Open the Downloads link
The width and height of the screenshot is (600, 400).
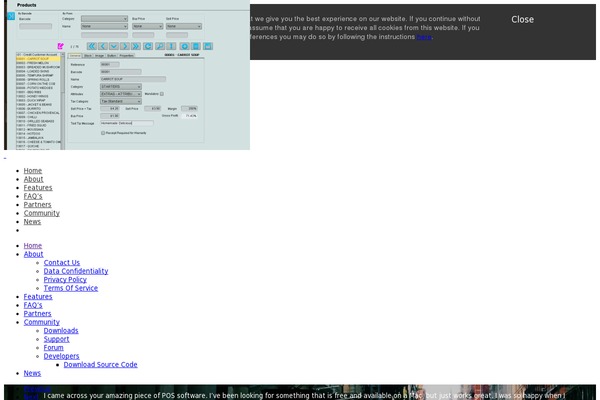[61, 330]
